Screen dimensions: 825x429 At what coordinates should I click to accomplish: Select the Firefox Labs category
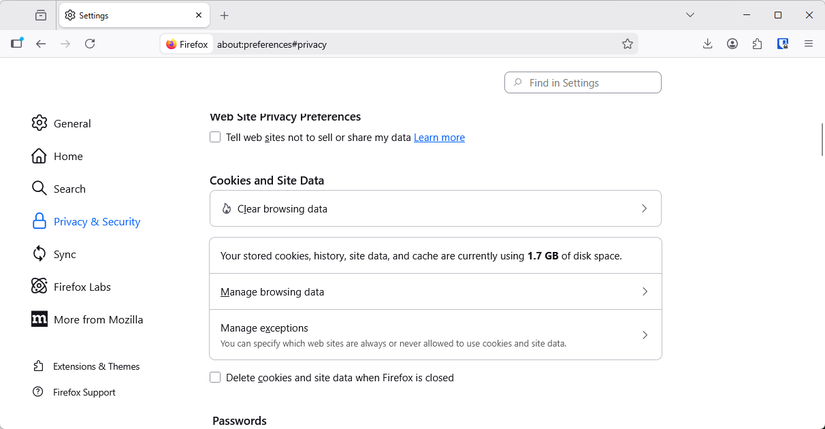click(x=71, y=286)
